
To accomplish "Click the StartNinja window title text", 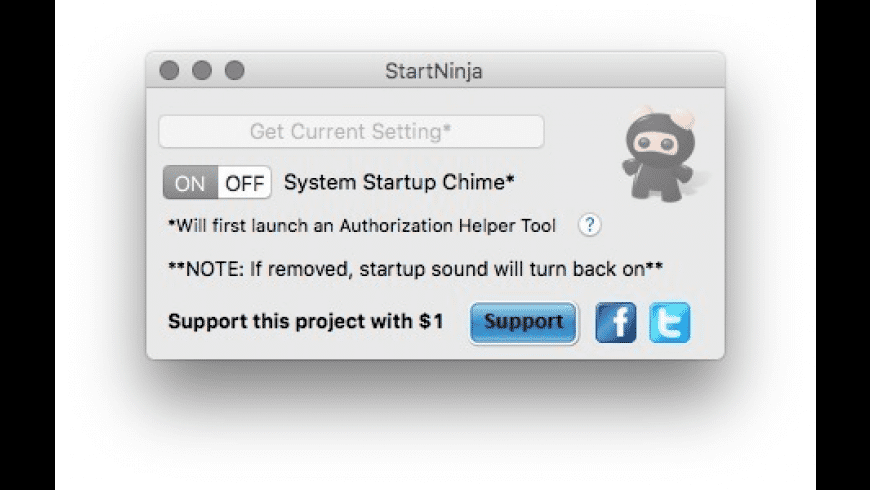I will tap(434, 71).
